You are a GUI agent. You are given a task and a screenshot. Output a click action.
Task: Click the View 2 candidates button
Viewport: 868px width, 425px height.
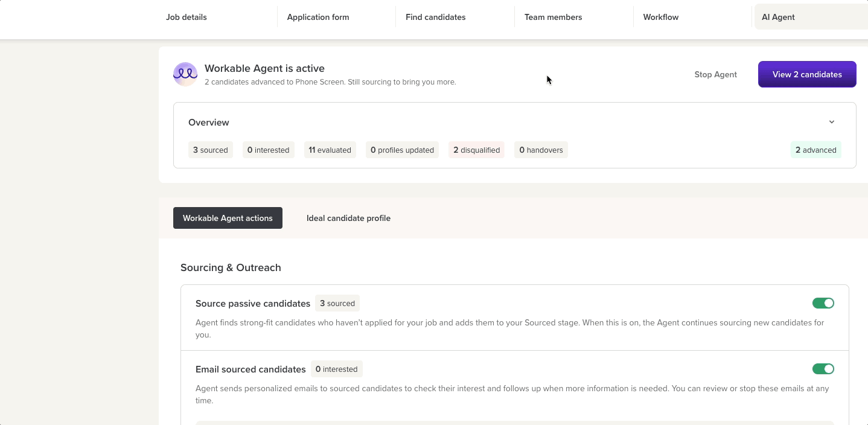tap(807, 74)
